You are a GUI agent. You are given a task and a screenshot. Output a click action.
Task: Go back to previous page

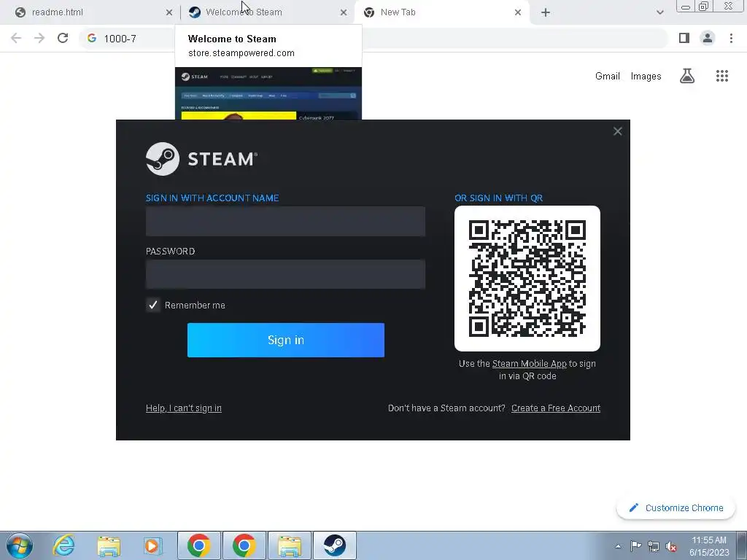tap(16, 38)
